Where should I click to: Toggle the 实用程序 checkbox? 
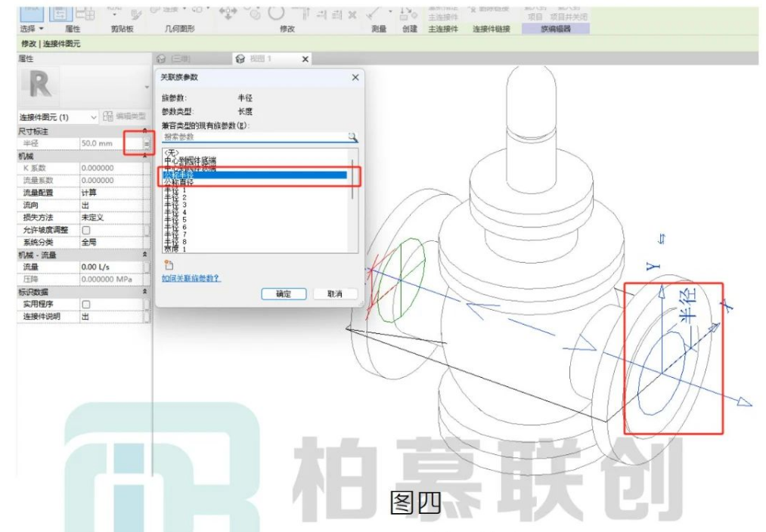pyautogui.click(x=86, y=304)
